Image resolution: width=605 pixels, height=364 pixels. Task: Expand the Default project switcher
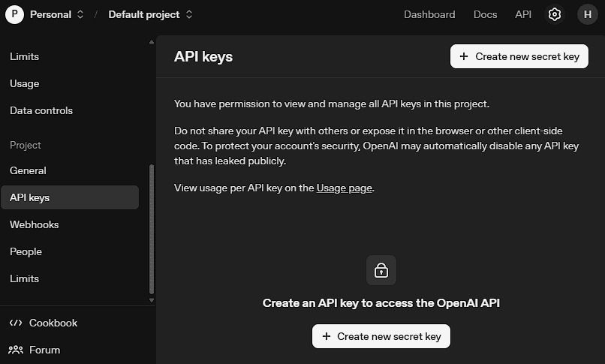[x=189, y=14]
